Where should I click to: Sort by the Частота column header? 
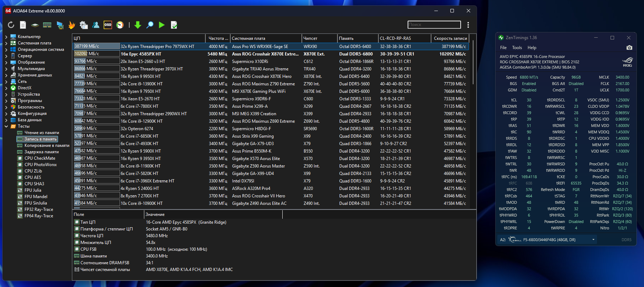(x=218, y=38)
